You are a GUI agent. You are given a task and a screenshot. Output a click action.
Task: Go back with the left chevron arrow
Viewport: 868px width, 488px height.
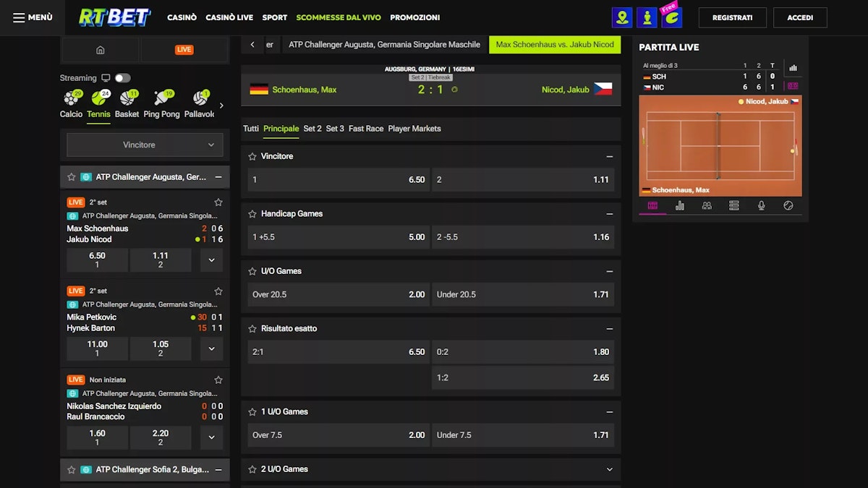tap(252, 45)
